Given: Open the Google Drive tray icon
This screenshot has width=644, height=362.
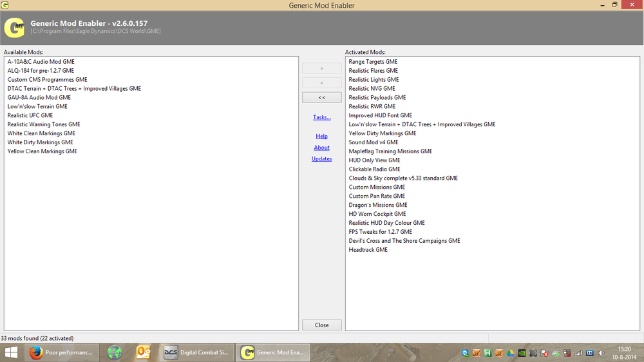Looking at the screenshot, I should (x=511, y=353).
